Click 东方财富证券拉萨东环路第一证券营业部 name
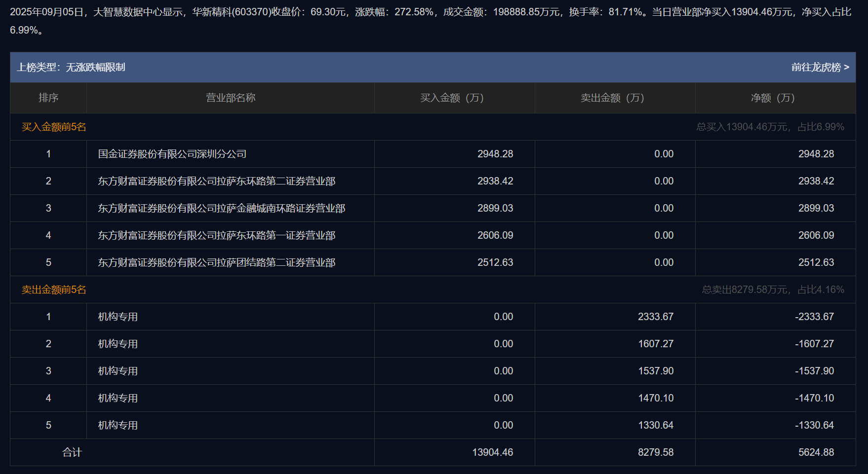This screenshot has width=868, height=474. point(217,235)
